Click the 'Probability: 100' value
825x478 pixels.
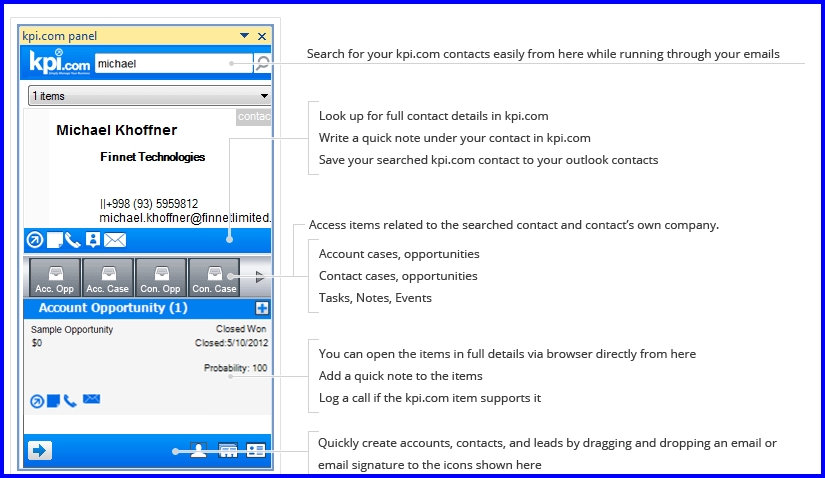click(x=236, y=368)
